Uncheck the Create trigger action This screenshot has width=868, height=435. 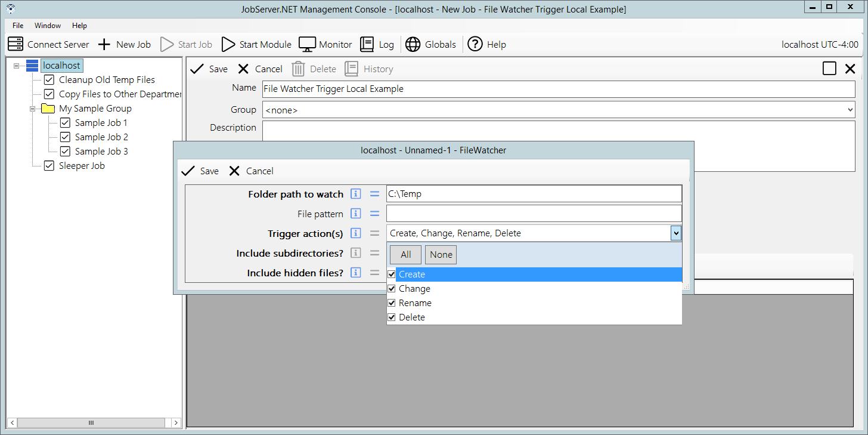(x=392, y=274)
